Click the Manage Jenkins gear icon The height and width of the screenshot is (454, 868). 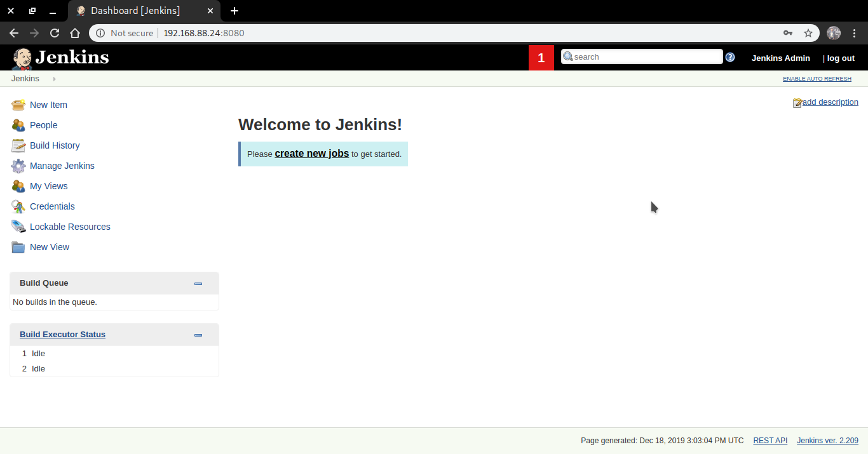coord(18,166)
